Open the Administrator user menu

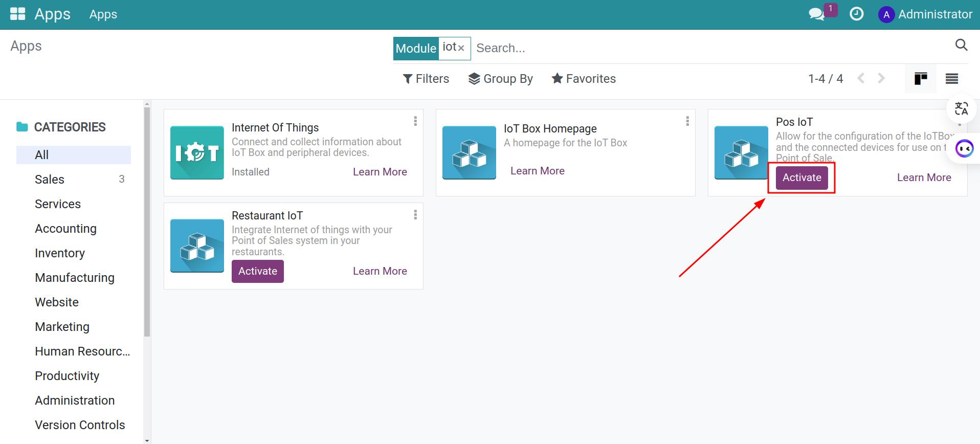925,14
